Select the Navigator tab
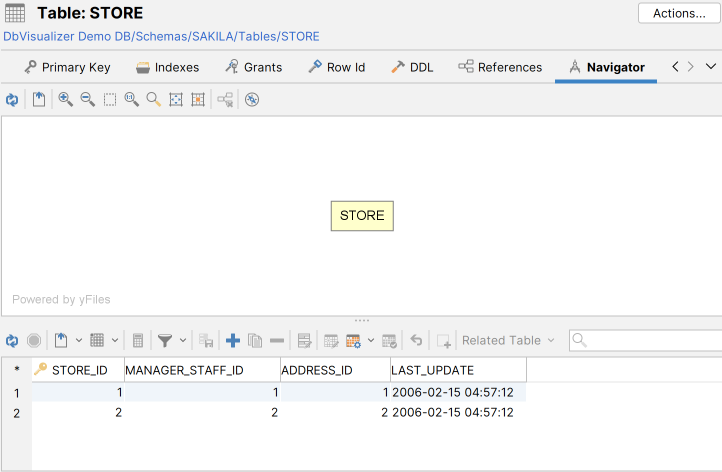The height and width of the screenshot is (472, 722). (606, 67)
